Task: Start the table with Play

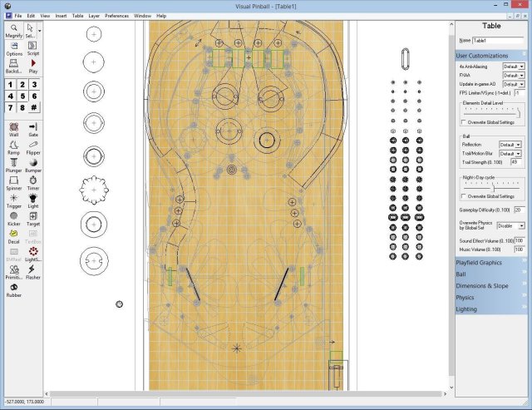Action: click(33, 67)
